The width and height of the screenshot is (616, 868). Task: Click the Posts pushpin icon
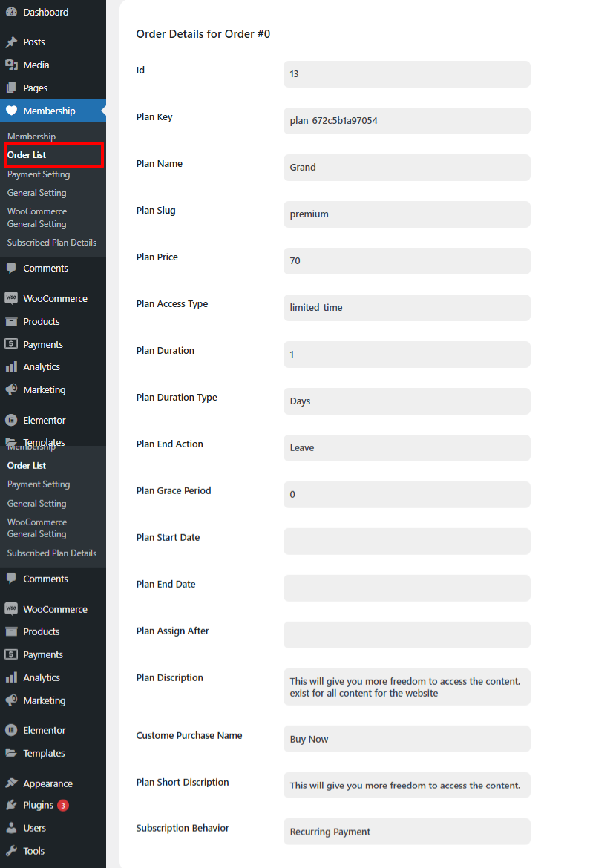(x=11, y=42)
